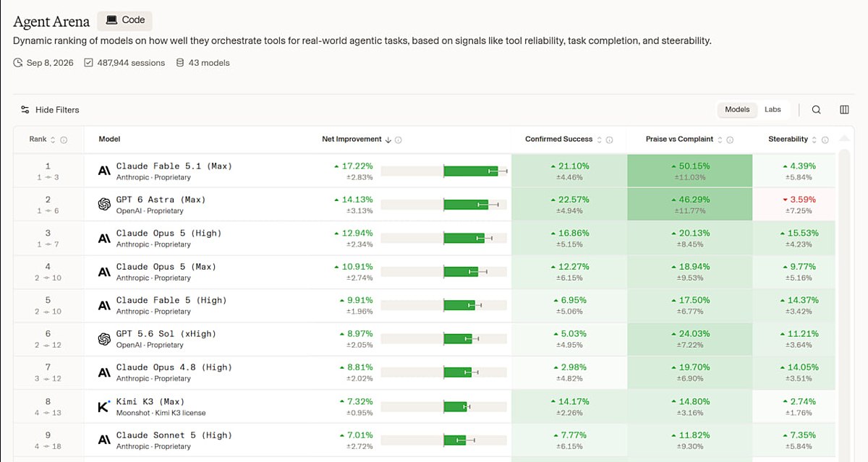This screenshot has height=462, width=868.
Task: Click the info icon beside Confirmed Success
Action: [x=609, y=140]
